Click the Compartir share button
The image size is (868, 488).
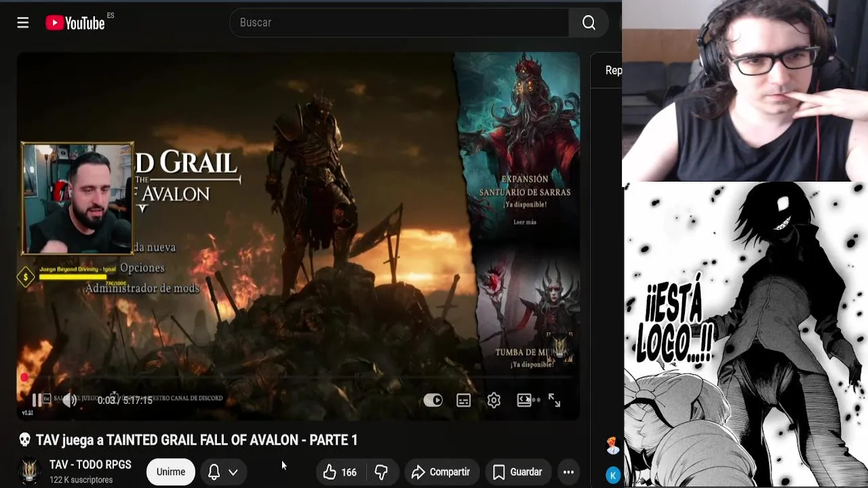[x=441, y=472]
